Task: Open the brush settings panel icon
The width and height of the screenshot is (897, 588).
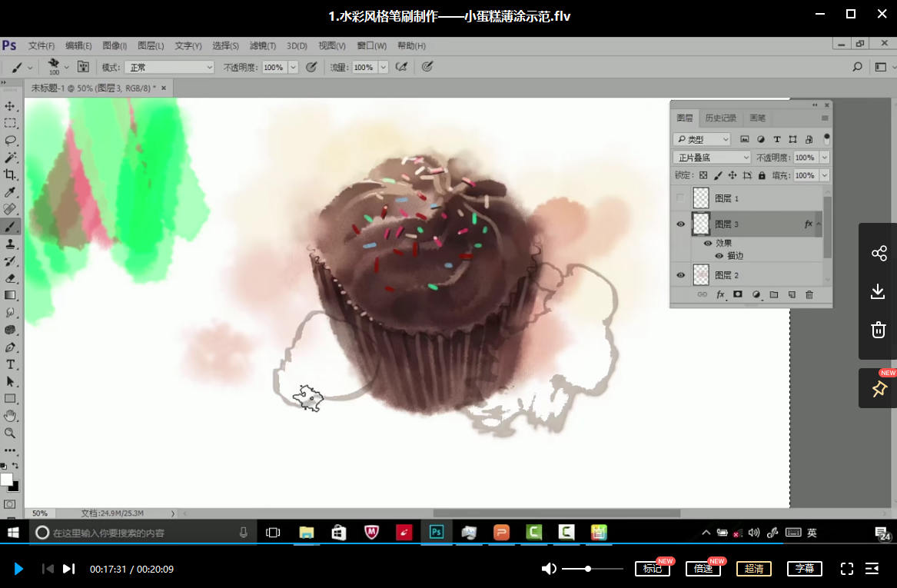Action: (x=83, y=67)
